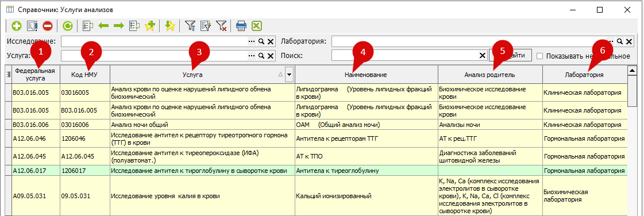
Task: Select cell B03.016.006
Action: (36, 124)
